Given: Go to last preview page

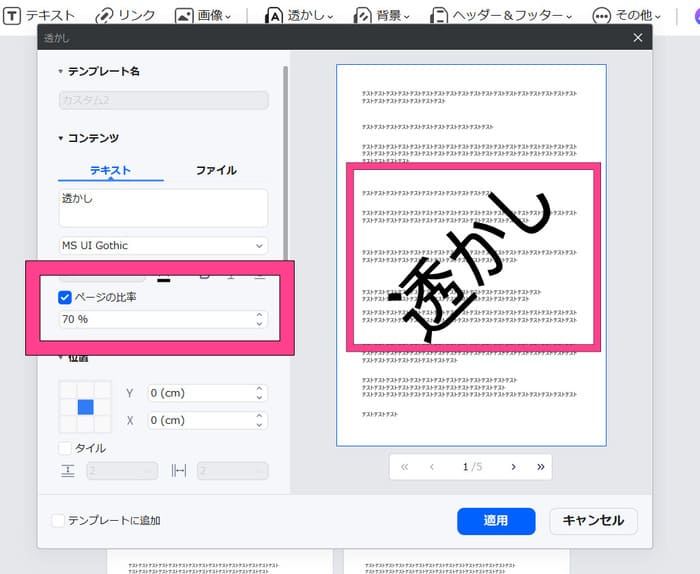Looking at the screenshot, I should [x=541, y=467].
